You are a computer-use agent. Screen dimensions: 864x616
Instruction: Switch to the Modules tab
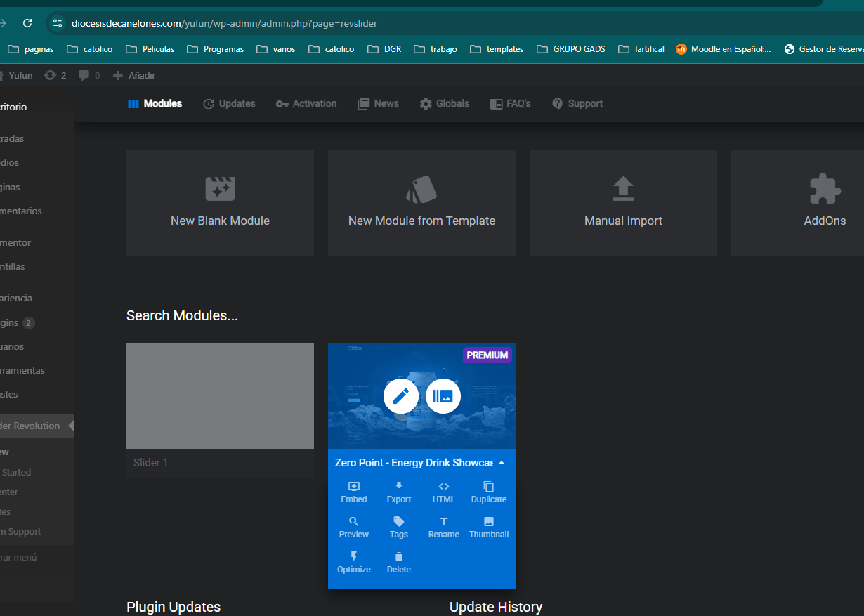pyautogui.click(x=155, y=104)
